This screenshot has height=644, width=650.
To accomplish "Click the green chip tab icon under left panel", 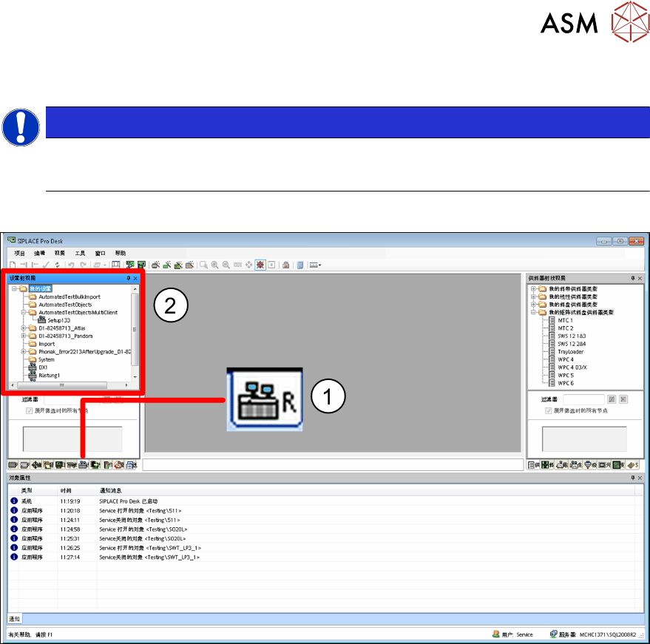I will click(95, 465).
